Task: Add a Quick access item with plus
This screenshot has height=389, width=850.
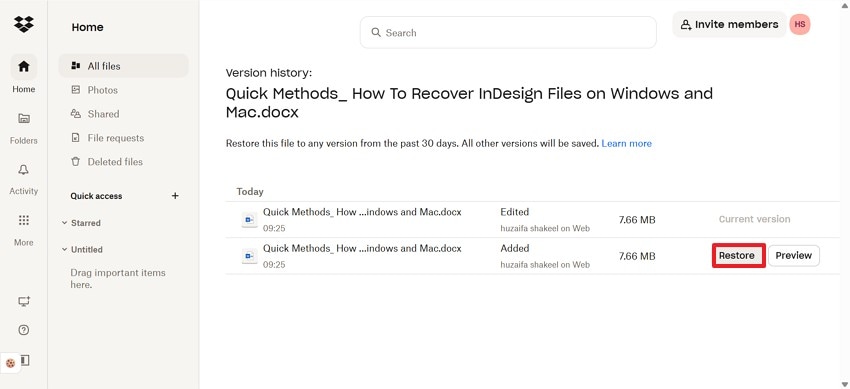Action: pyautogui.click(x=175, y=196)
